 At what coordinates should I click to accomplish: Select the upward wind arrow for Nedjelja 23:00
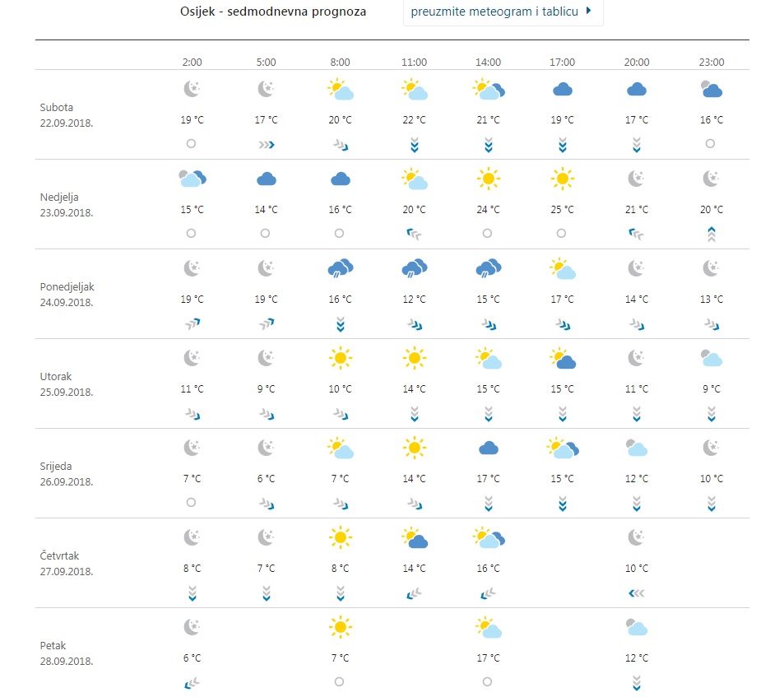pyautogui.click(x=711, y=234)
